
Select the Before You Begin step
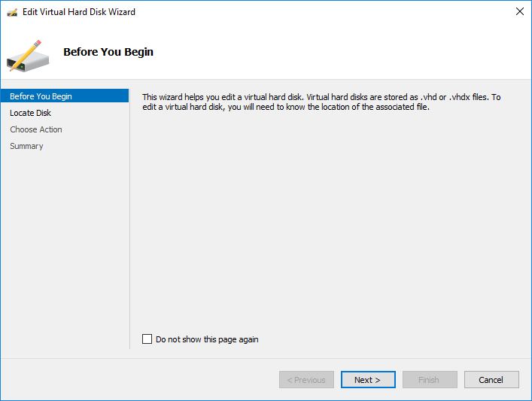coord(41,96)
